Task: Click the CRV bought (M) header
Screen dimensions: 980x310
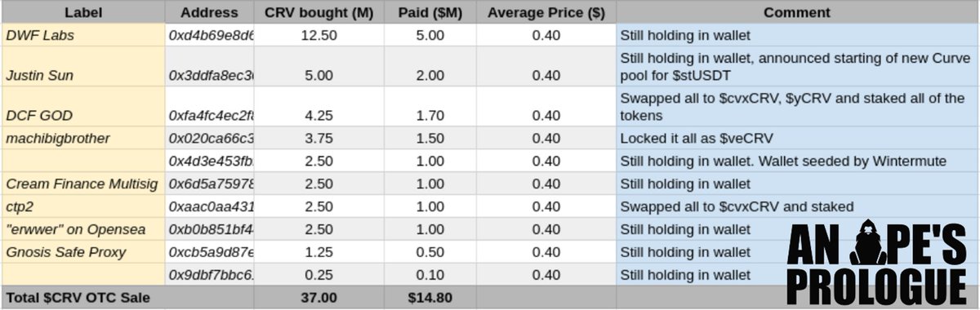Action: click(319, 13)
